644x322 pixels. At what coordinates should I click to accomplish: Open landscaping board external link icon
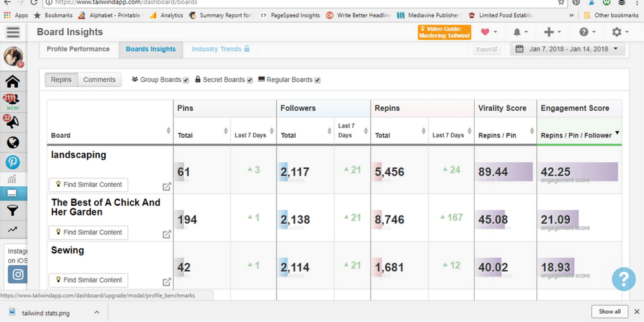(166, 187)
